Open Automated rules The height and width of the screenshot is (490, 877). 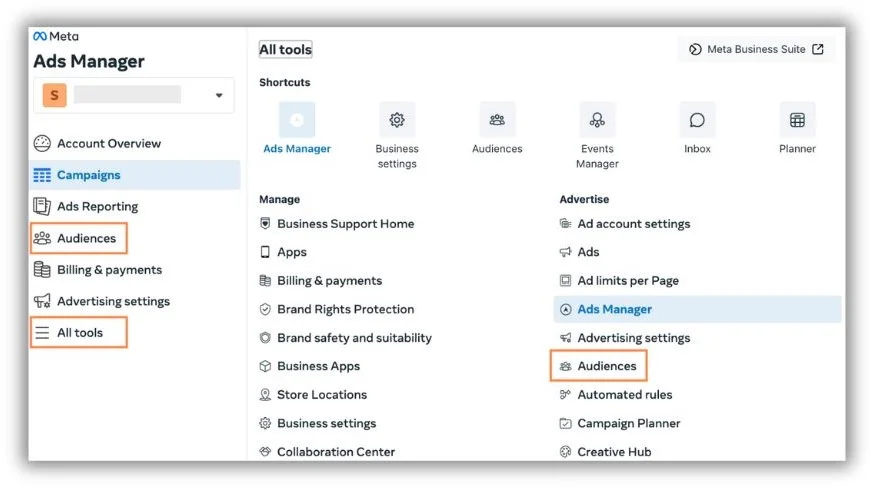(x=625, y=395)
